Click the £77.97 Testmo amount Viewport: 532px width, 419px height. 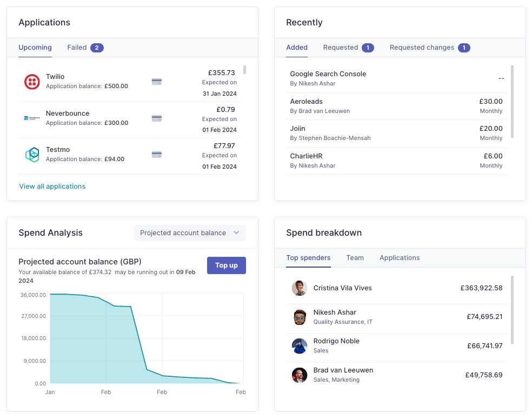click(224, 146)
